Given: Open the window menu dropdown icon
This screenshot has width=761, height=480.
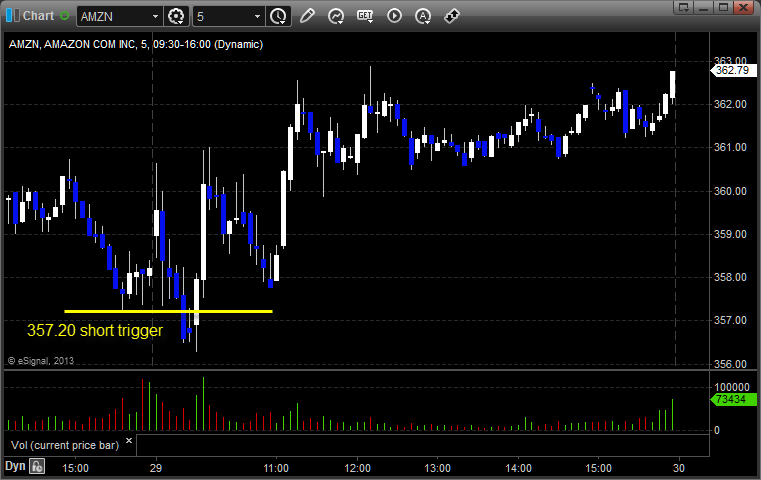Looking at the screenshot, I should [684, 7].
